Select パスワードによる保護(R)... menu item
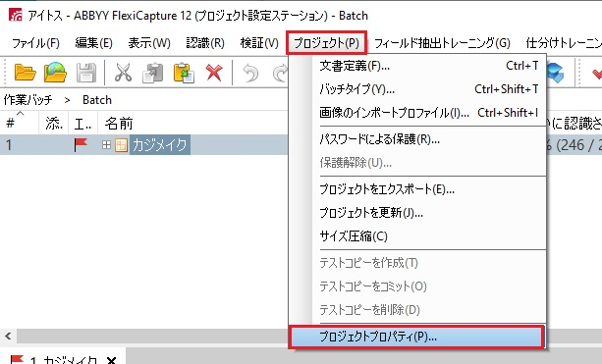602x364 pixels. click(x=429, y=139)
